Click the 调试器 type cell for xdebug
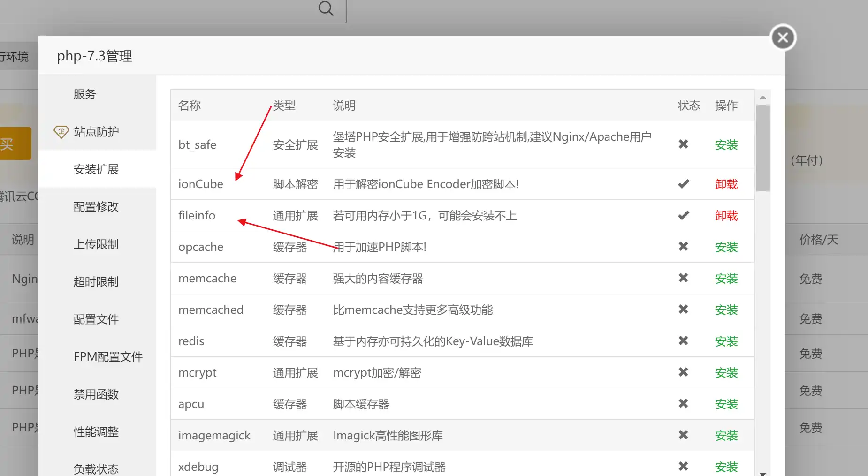Screen dimensions: 868x476 [290, 467]
